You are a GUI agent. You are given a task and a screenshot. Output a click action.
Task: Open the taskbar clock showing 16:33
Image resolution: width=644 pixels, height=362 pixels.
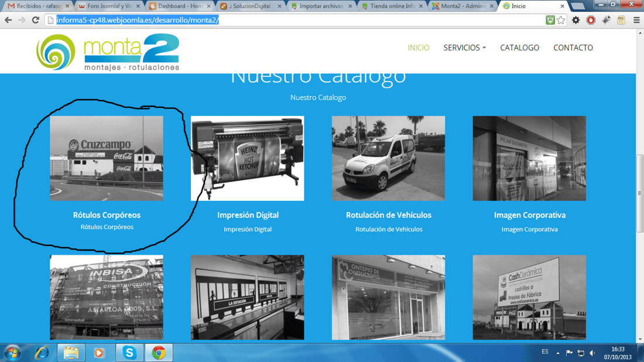(618, 353)
